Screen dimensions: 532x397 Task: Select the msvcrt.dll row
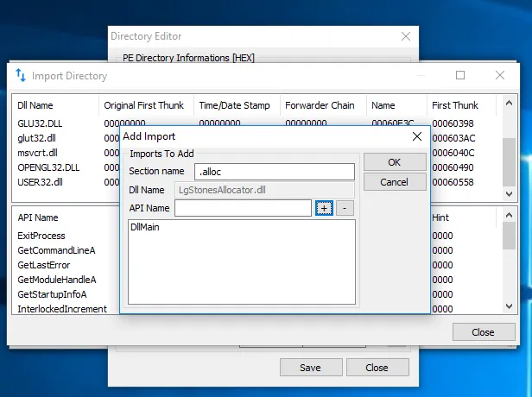click(38, 153)
